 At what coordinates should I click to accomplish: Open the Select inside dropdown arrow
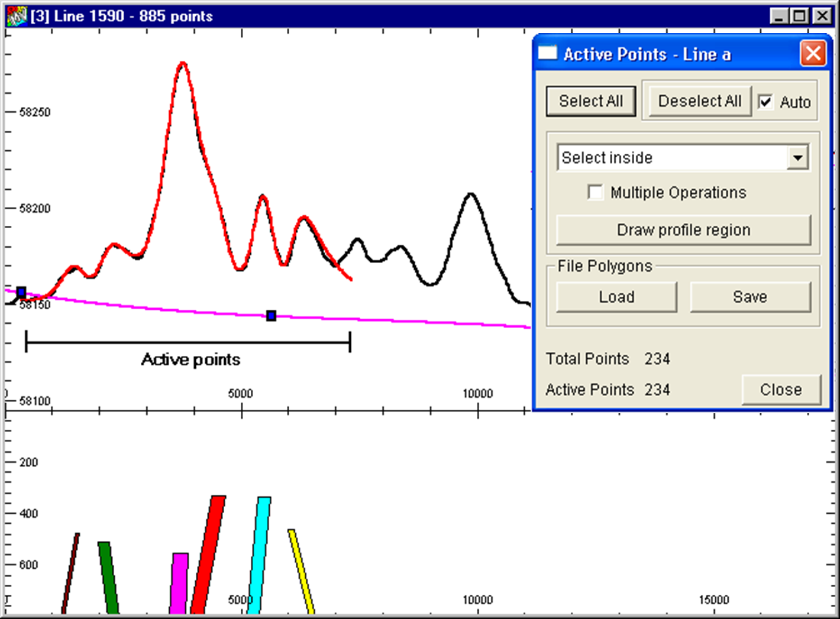(798, 158)
